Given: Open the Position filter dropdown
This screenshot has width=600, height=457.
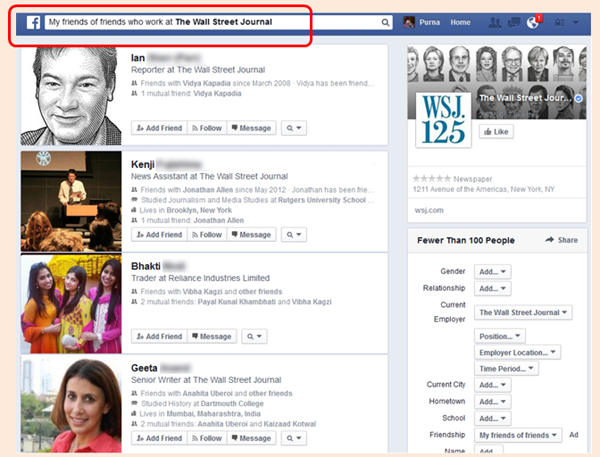Looking at the screenshot, I should (500, 336).
